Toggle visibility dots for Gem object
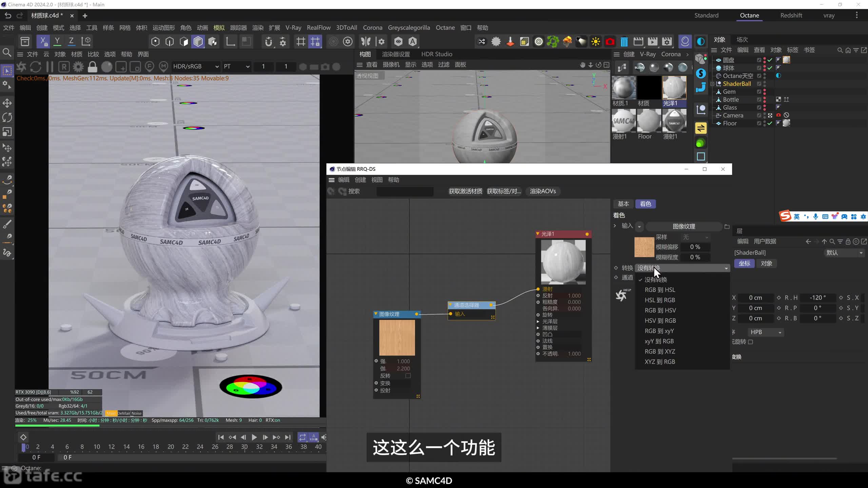This screenshot has height=488, width=868. point(765,91)
